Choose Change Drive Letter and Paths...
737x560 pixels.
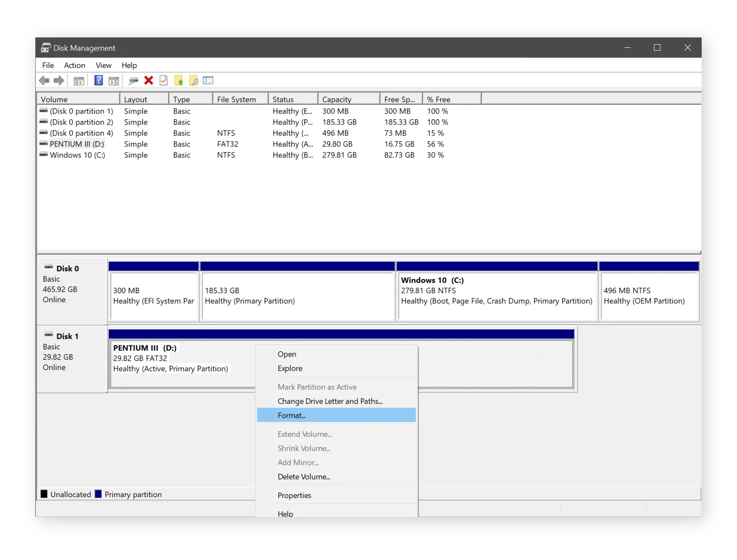[330, 401]
